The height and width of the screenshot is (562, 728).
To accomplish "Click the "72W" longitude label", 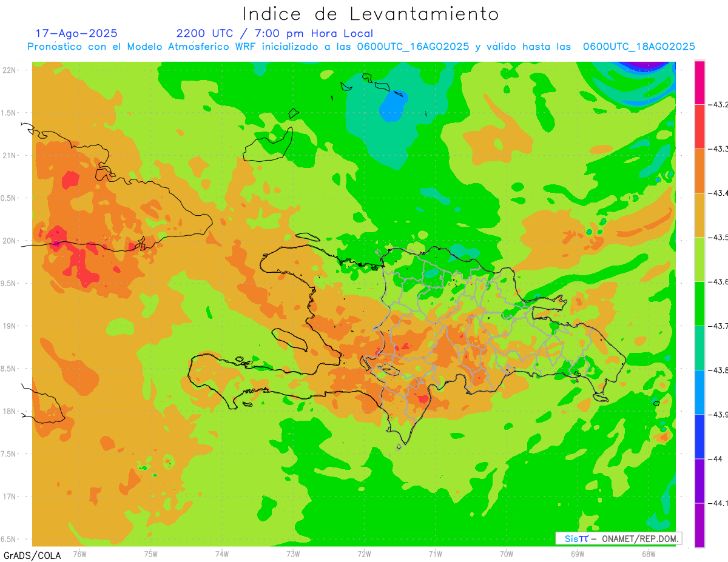I will click(364, 554).
